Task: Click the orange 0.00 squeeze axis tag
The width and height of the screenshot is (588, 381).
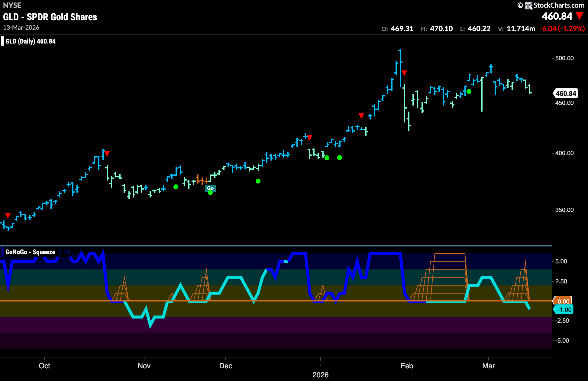Action: [x=563, y=301]
